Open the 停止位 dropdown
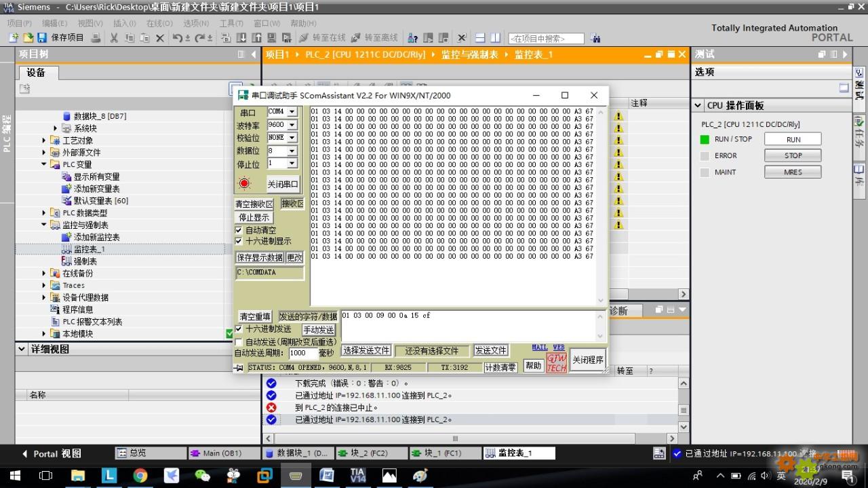Viewport: 868px width, 488px height. (x=292, y=164)
